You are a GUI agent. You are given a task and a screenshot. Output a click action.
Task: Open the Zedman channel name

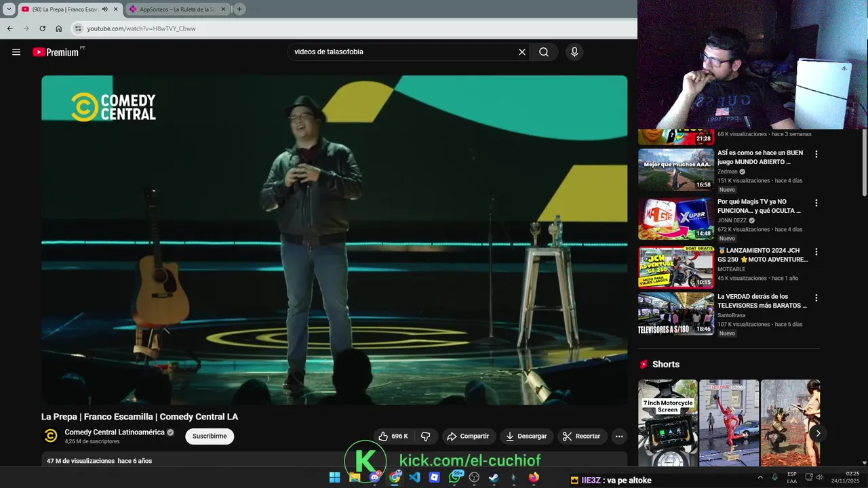[728, 172]
